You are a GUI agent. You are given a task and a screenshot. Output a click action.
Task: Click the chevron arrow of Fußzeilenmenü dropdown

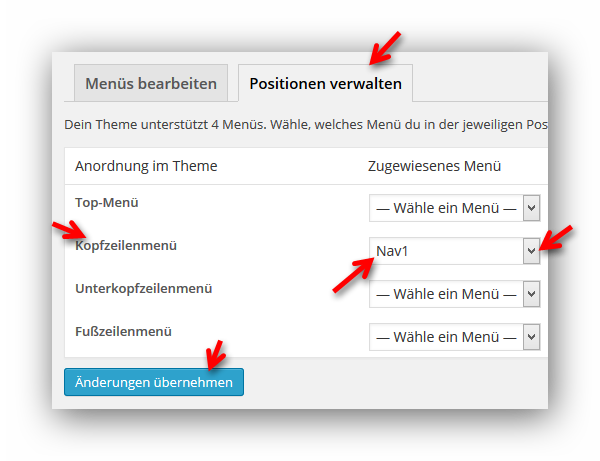tap(532, 337)
